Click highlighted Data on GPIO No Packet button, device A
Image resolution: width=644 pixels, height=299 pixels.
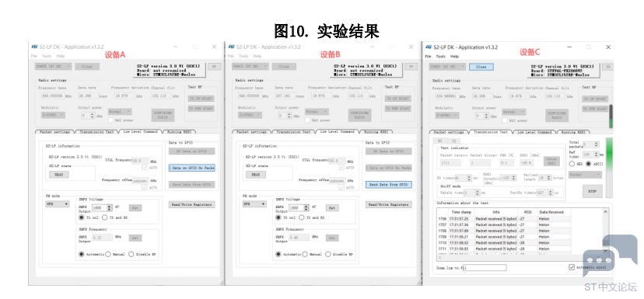tap(192, 169)
